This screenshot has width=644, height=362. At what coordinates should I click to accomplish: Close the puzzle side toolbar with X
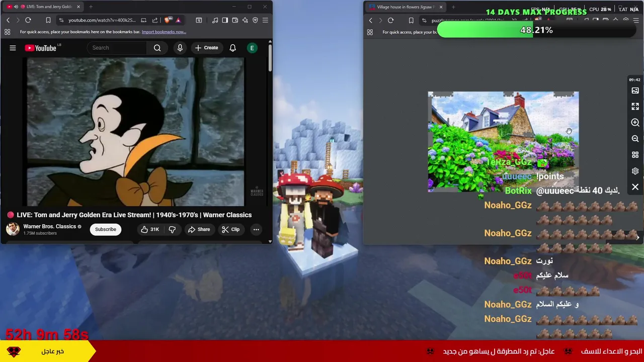[635, 187]
